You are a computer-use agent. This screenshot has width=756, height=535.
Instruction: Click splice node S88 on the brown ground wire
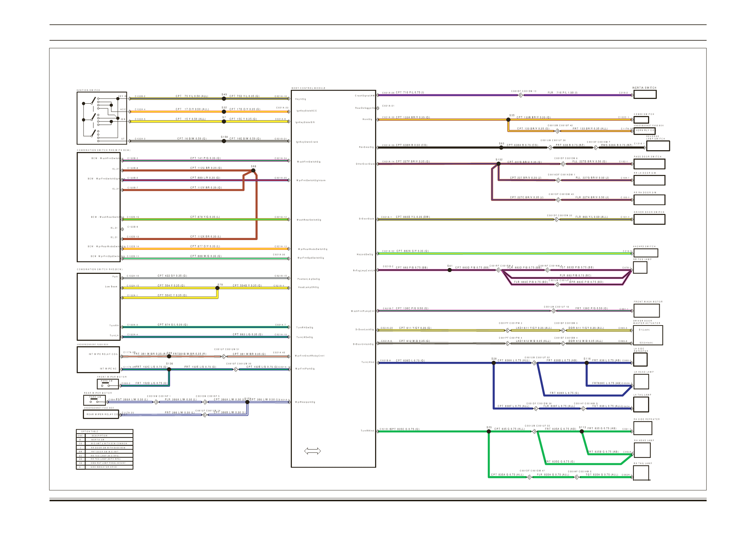[253, 170]
